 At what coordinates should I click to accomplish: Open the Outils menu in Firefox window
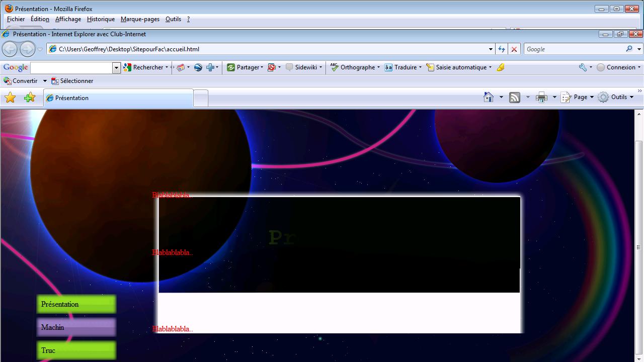pyautogui.click(x=173, y=19)
